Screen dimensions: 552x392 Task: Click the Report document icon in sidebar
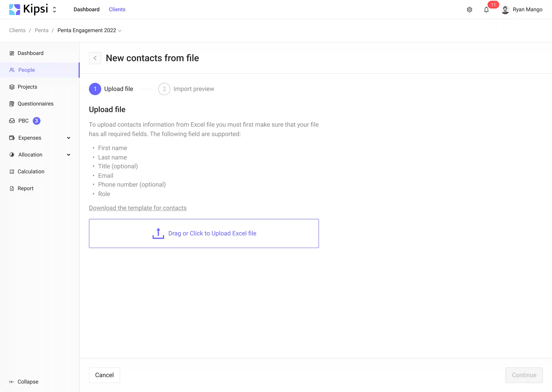tap(12, 189)
